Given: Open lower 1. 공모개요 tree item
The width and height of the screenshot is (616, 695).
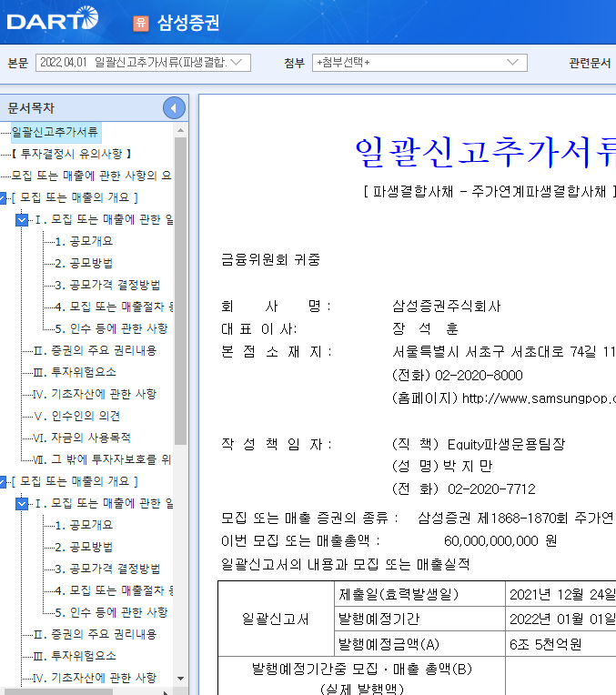Looking at the screenshot, I should pyautogui.click(x=84, y=525).
